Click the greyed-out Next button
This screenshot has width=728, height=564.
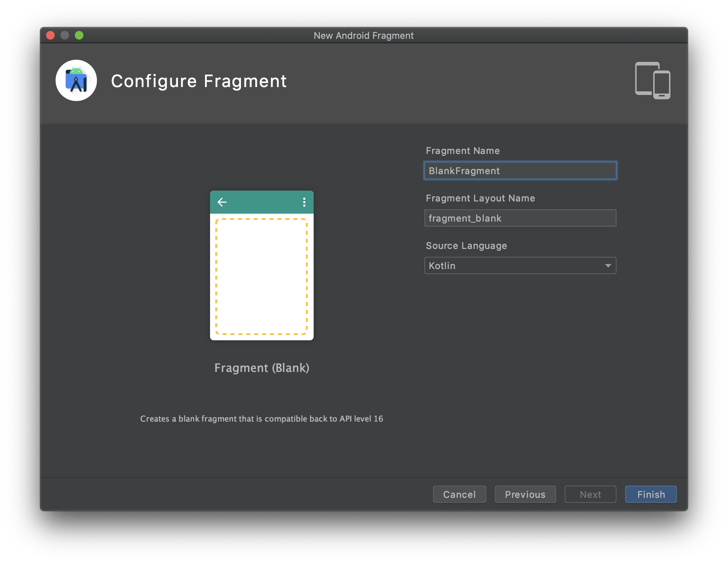590,495
